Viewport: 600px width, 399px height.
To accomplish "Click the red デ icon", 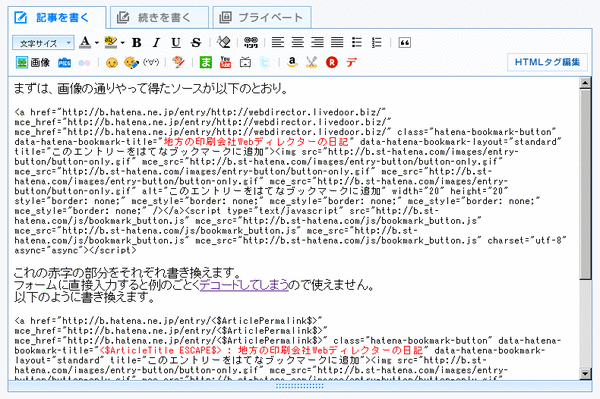I will tap(351, 62).
